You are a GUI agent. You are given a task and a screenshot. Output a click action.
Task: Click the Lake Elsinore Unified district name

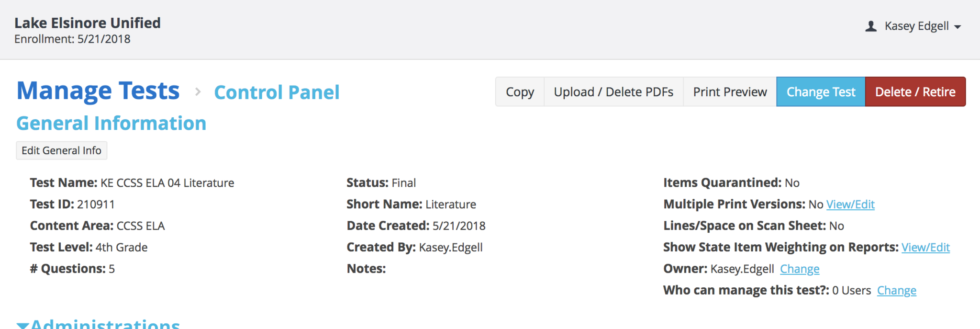coord(88,23)
